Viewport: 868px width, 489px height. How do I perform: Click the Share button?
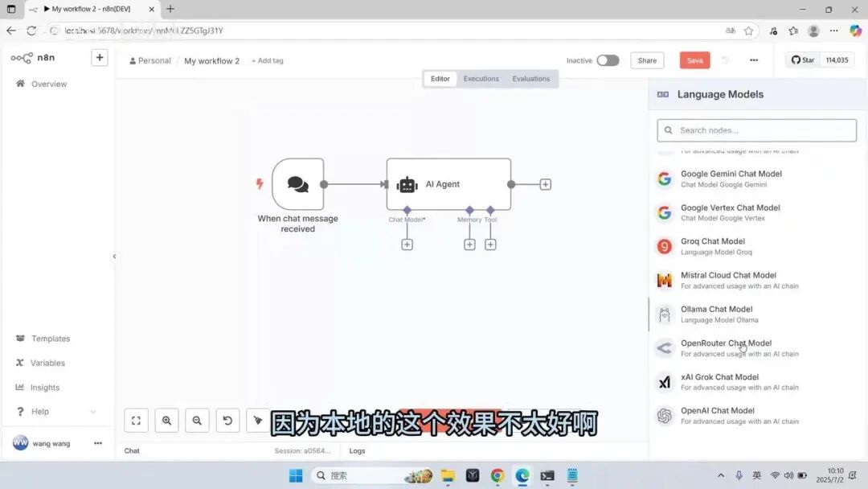tap(647, 60)
